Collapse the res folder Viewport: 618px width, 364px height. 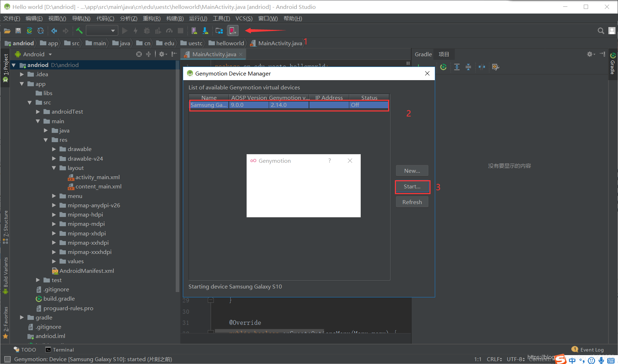(46, 140)
